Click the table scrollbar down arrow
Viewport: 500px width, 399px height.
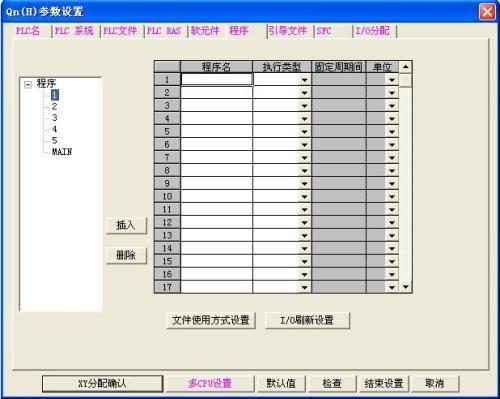406,287
